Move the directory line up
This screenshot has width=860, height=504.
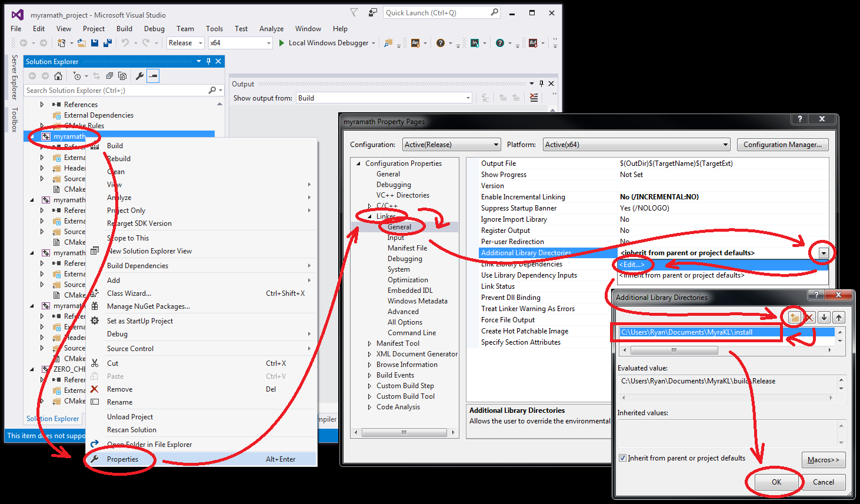[839, 318]
